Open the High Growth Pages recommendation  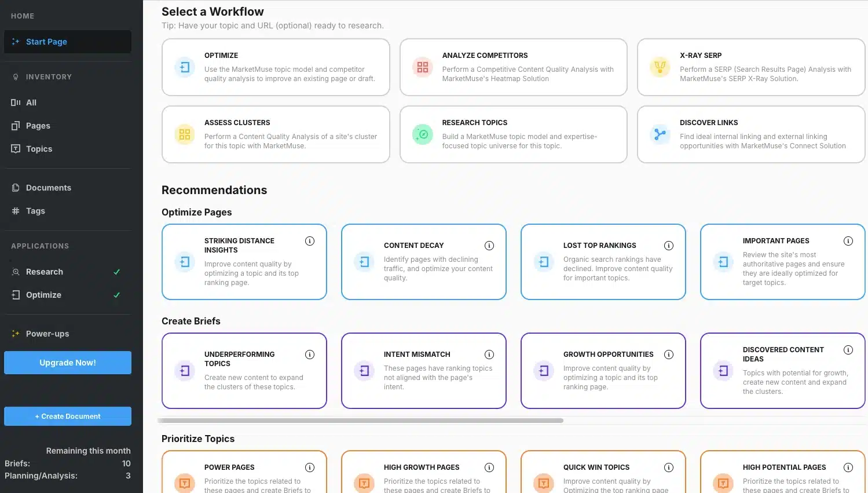[424, 472]
